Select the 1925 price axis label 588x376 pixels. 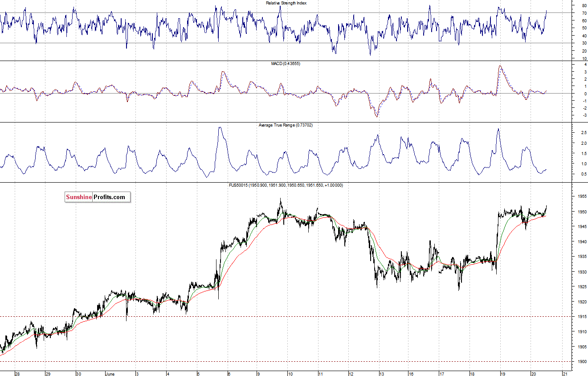pos(582,286)
